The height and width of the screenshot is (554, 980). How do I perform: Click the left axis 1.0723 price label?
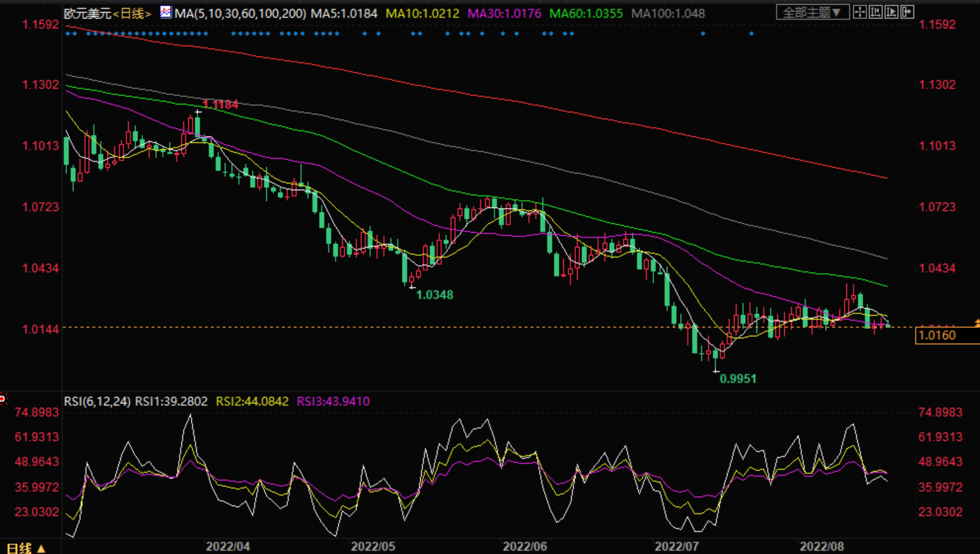41,207
